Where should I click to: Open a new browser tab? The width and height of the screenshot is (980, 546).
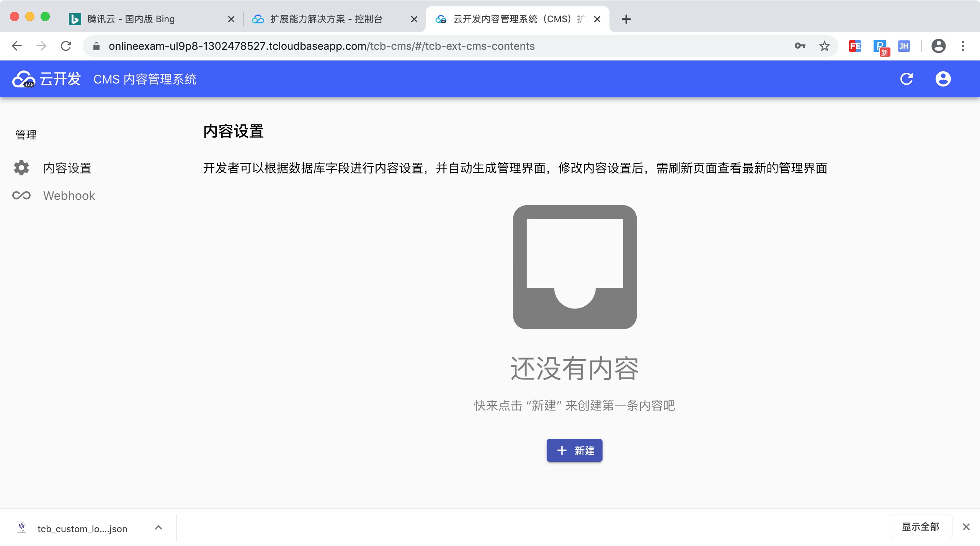[x=626, y=19]
